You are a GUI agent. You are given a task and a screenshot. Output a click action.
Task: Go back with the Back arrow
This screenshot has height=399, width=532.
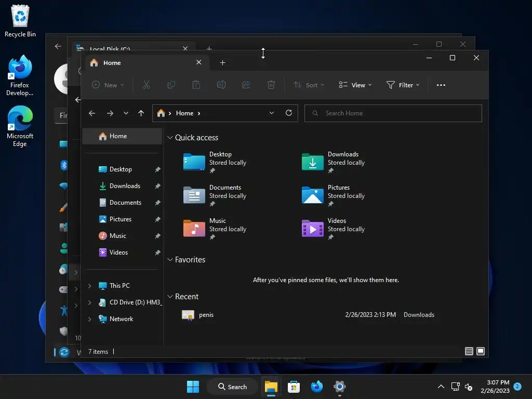[x=92, y=113]
